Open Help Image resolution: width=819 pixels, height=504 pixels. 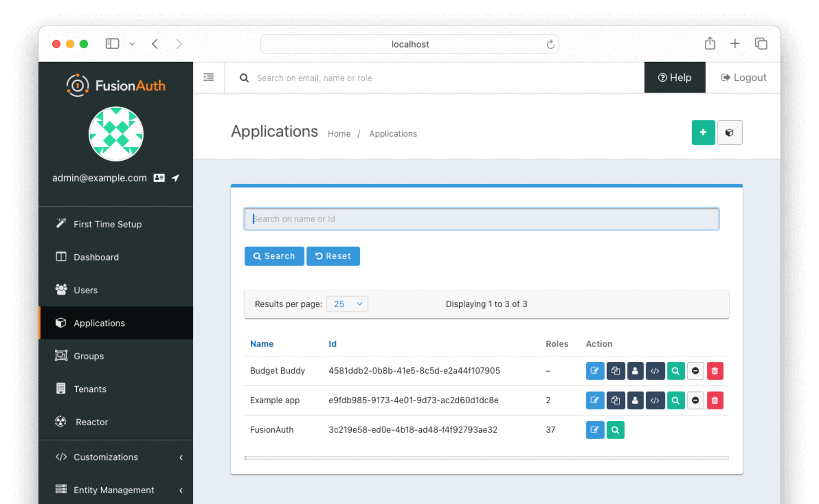tap(675, 77)
